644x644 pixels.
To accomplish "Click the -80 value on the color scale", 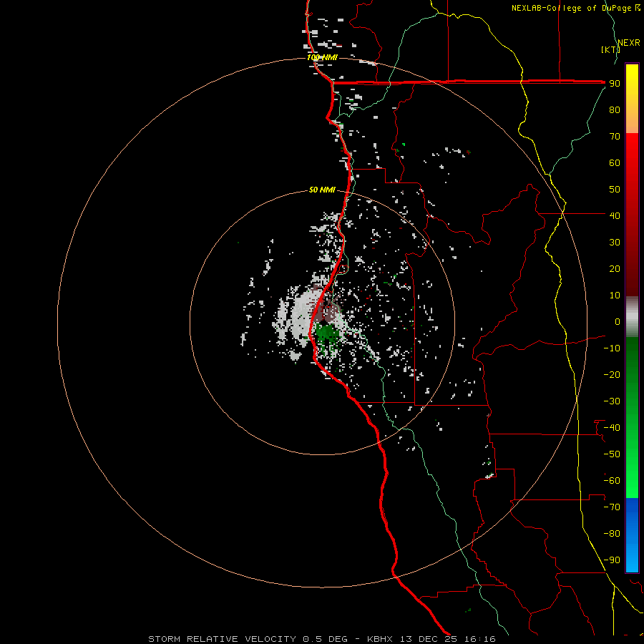I will coord(612,534).
